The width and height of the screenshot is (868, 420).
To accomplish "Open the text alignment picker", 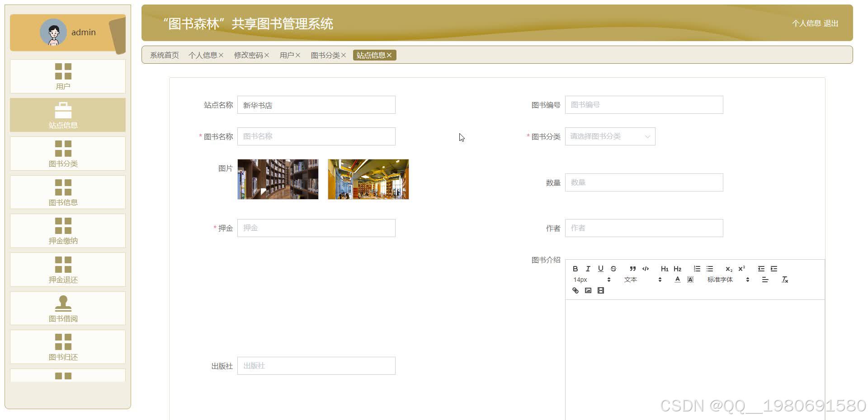I will point(765,280).
